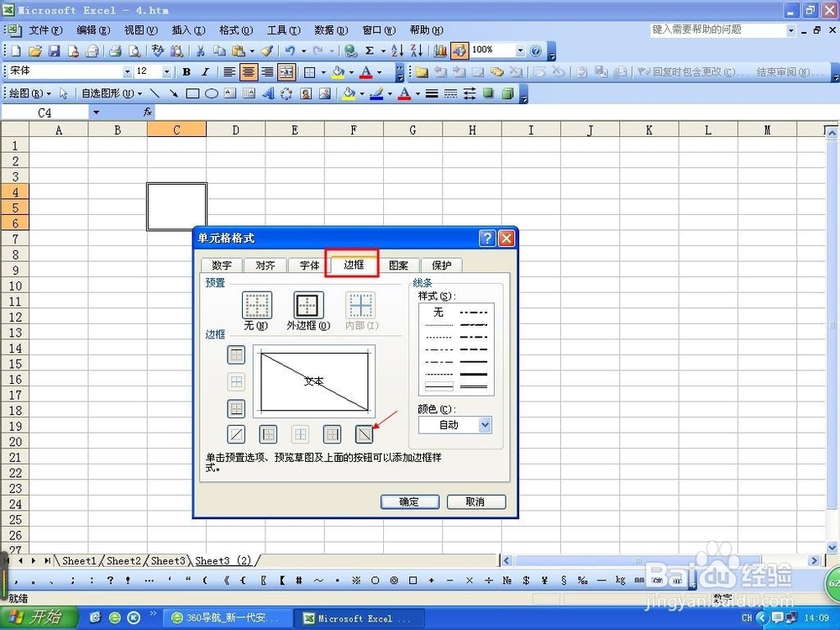Image resolution: width=840 pixels, height=630 pixels.
Task: Click the Copy icon
Action: pos(219,51)
